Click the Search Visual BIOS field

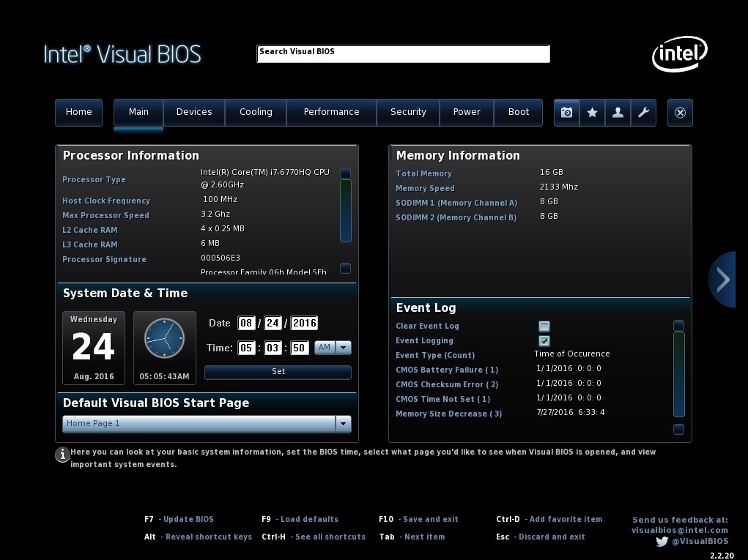tap(403, 54)
